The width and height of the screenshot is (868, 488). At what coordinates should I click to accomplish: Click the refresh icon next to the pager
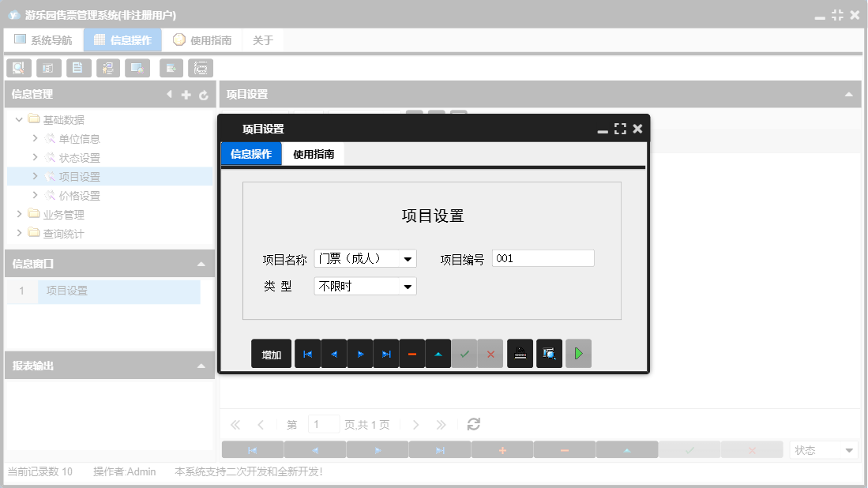pyautogui.click(x=473, y=424)
